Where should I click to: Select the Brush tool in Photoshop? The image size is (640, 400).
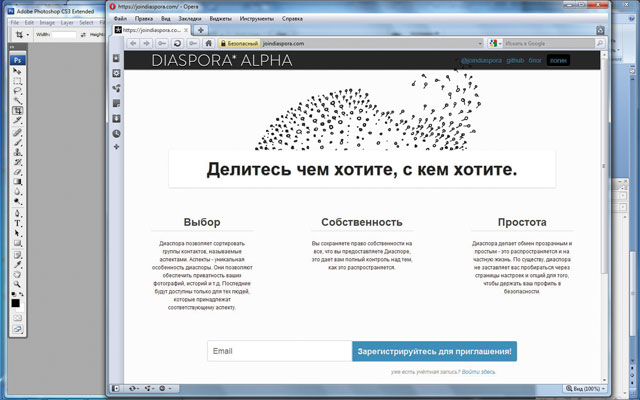(17, 142)
